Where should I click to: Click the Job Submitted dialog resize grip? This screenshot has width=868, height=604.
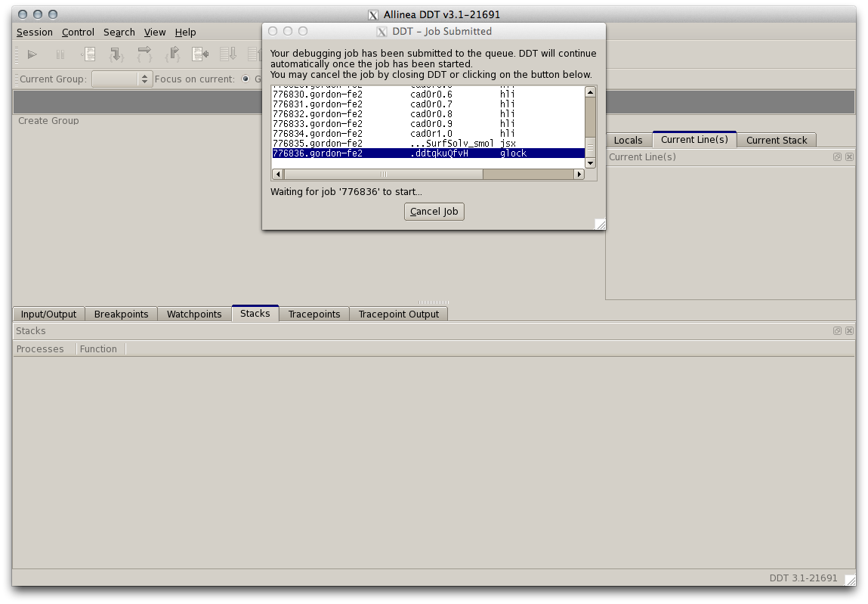click(600, 224)
